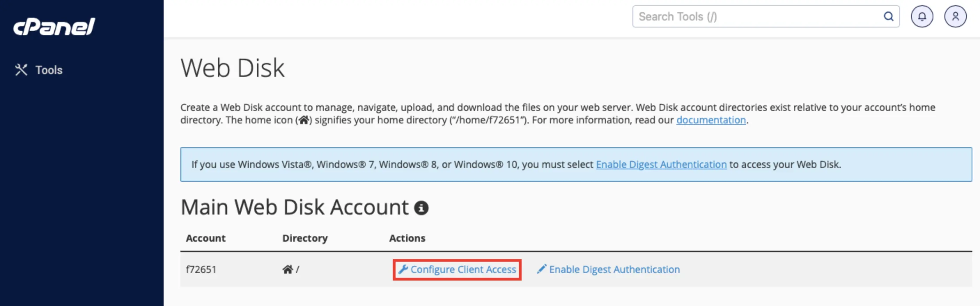This screenshot has height=306, width=980.
Task: Click the Web Disk page heading
Action: click(x=232, y=69)
